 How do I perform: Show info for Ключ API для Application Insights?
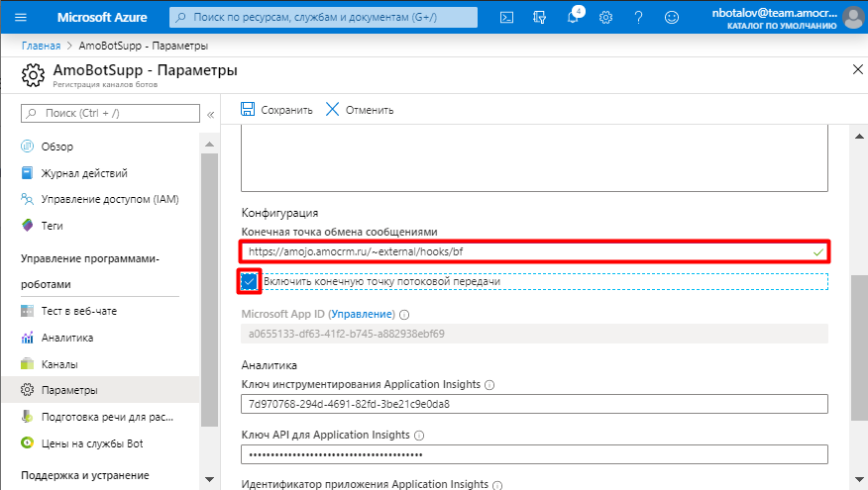(x=419, y=436)
